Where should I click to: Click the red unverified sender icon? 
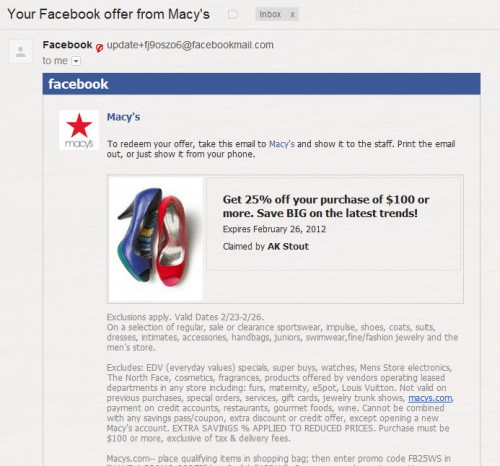(99, 48)
